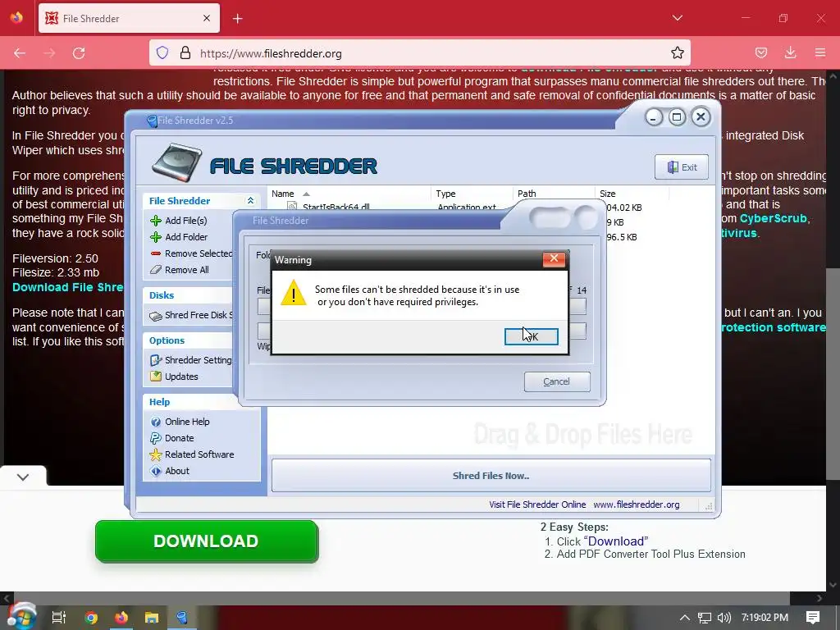Image resolution: width=840 pixels, height=630 pixels.
Task: Bookmark this page with star icon
Action: (x=677, y=53)
